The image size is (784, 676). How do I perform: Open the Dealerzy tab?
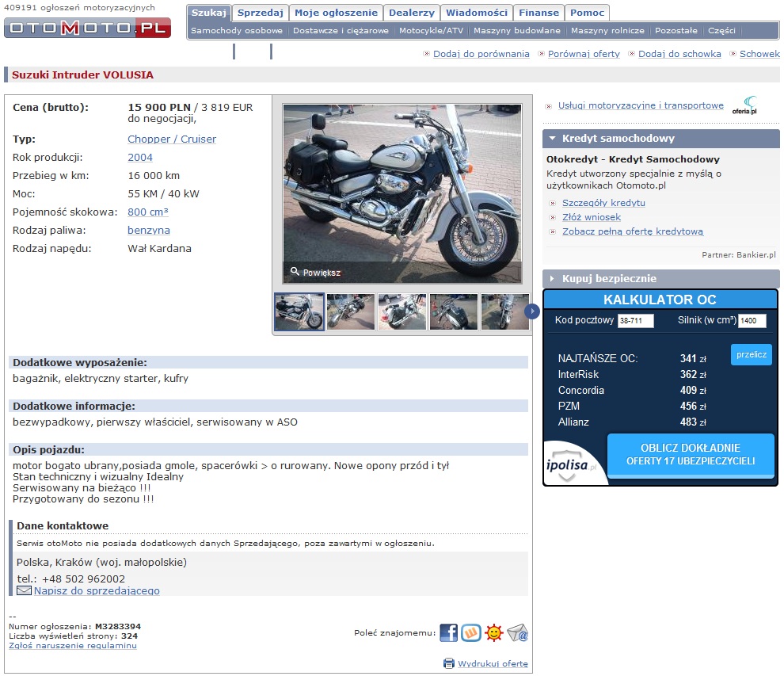pyautogui.click(x=412, y=13)
